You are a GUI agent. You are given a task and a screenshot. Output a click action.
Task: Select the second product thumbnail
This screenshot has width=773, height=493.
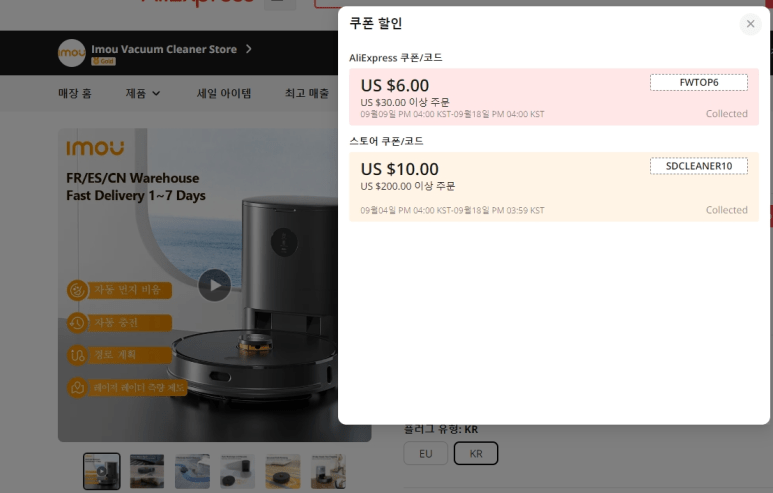(x=147, y=471)
